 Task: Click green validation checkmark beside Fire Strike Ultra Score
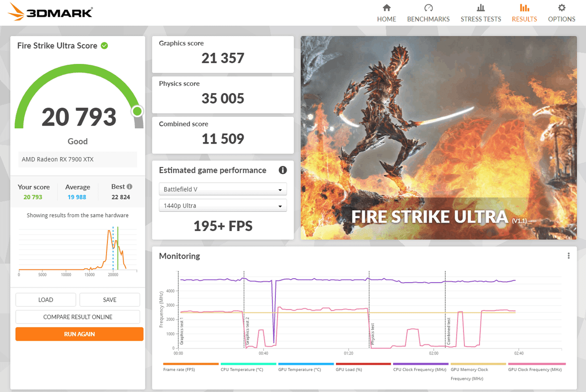105,45
